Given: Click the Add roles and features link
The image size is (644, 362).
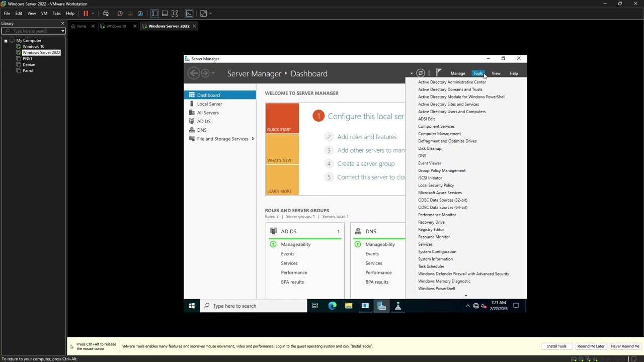Looking at the screenshot, I should (367, 137).
